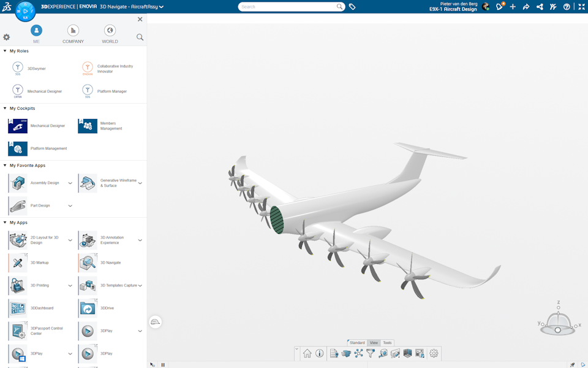
Task: Collapse the My Roles section
Action: [5, 51]
